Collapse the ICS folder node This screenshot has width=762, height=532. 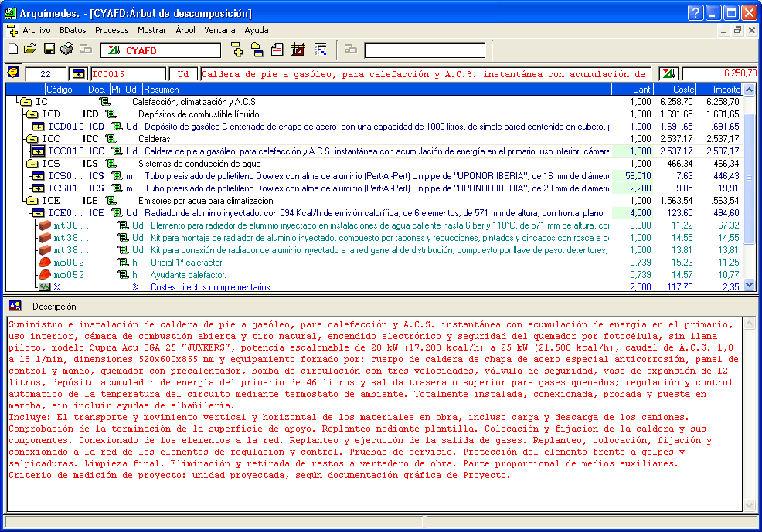[32, 164]
